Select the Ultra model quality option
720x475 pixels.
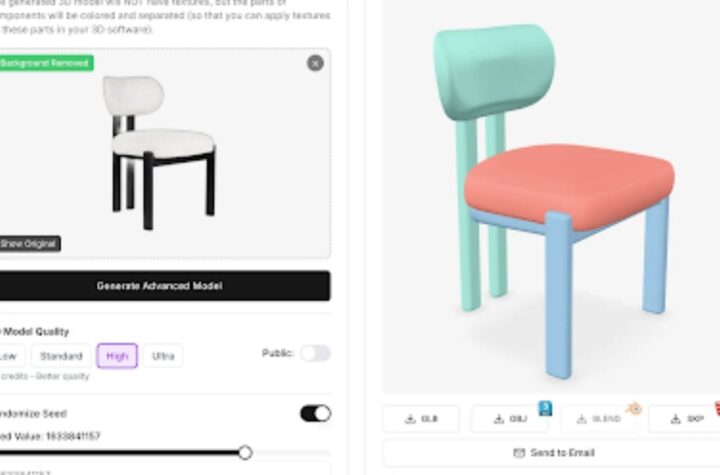tap(163, 356)
